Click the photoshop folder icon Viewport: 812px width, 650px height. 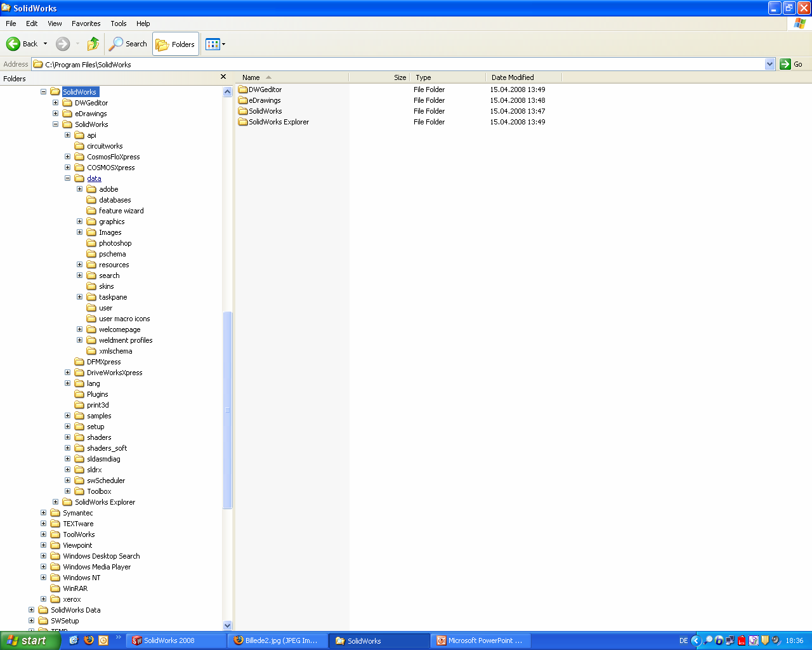click(x=91, y=243)
